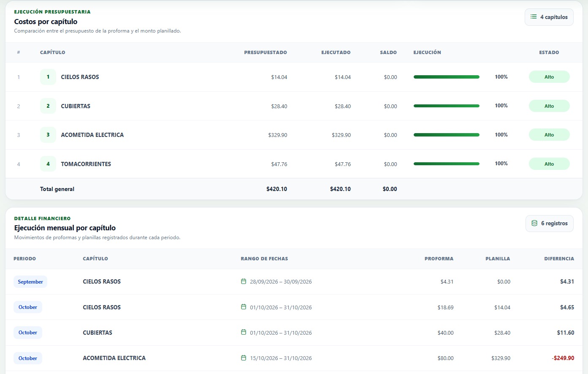Click the green number 1 chapter badge
Screen dimensions: 588x374
48,77
